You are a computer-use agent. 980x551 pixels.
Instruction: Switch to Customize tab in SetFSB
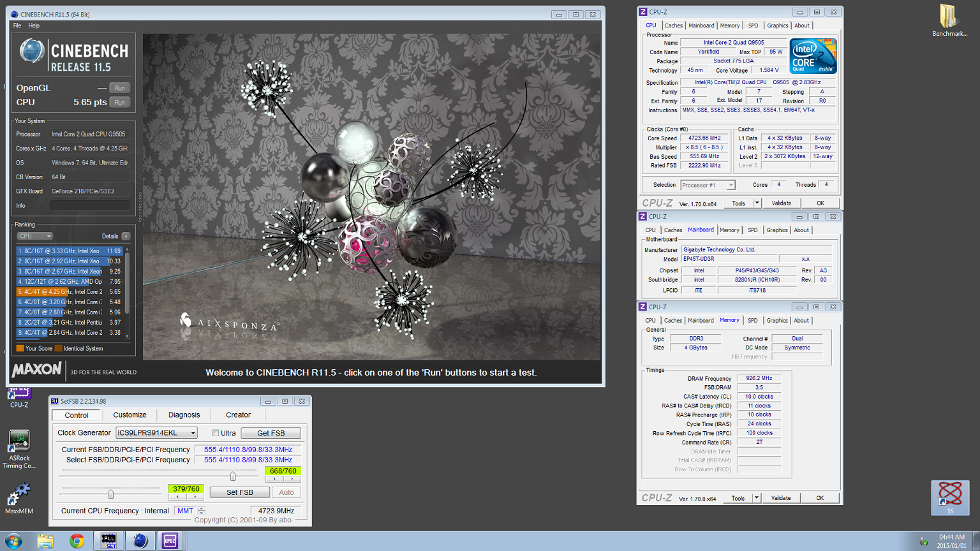coord(130,415)
